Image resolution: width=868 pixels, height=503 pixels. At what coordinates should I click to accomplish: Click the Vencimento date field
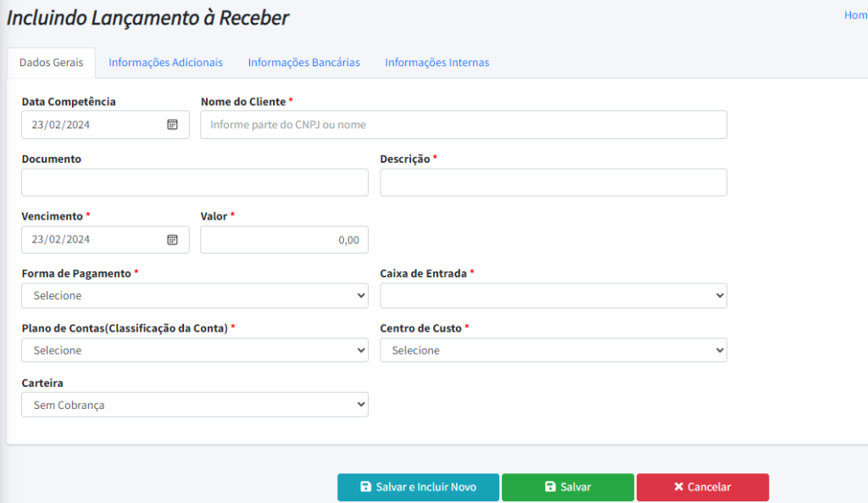coord(105,239)
